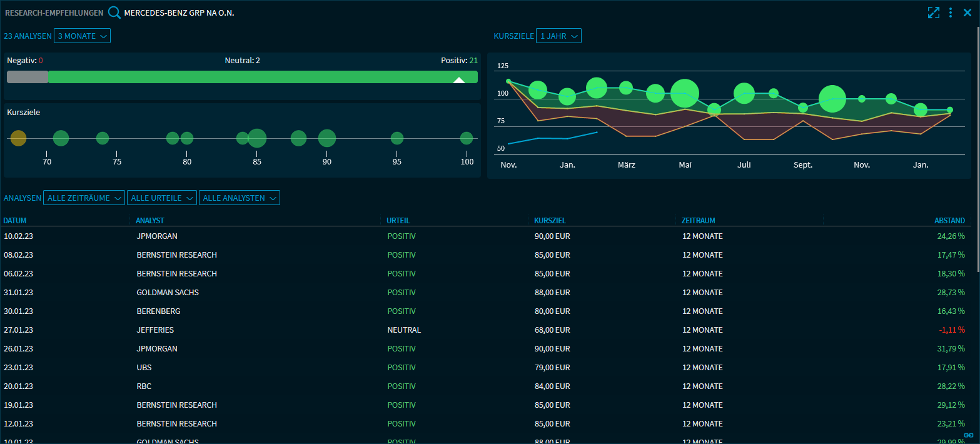
Task: Expand the Alle Analysten filter
Action: [x=239, y=198]
